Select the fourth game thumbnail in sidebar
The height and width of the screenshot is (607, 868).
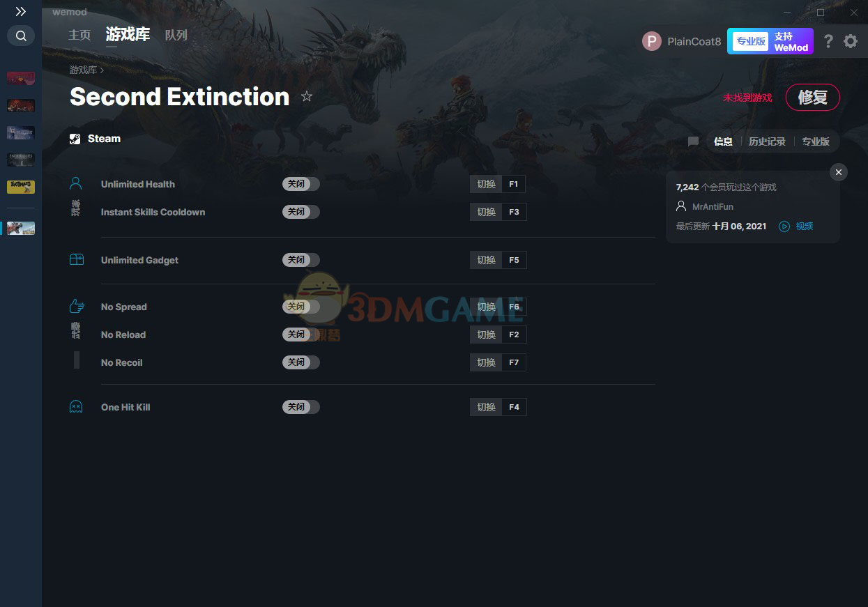(x=21, y=160)
